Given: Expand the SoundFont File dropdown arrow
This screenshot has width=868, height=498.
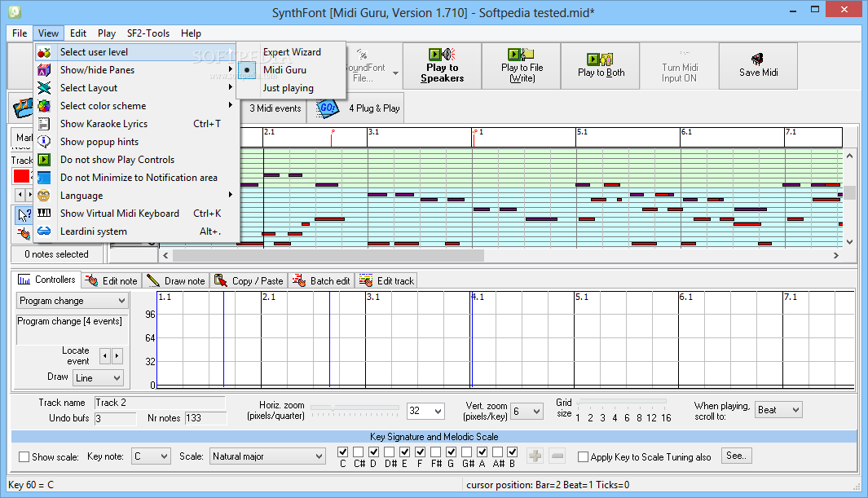Looking at the screenshot, I should 396,73.
